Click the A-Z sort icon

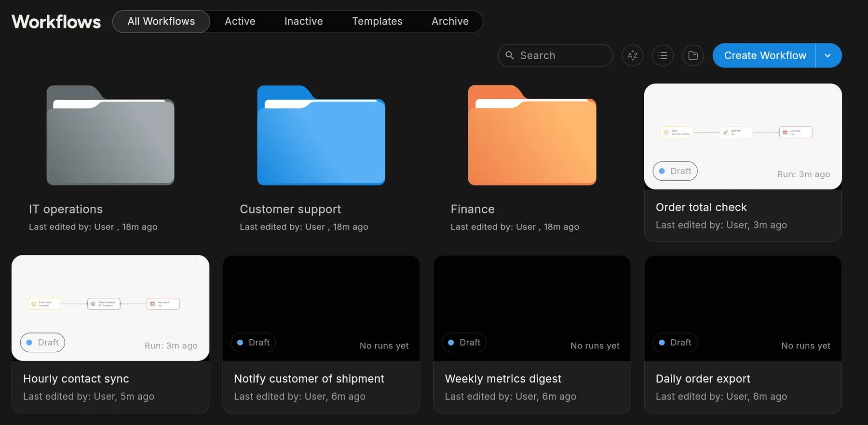[632, 55]
